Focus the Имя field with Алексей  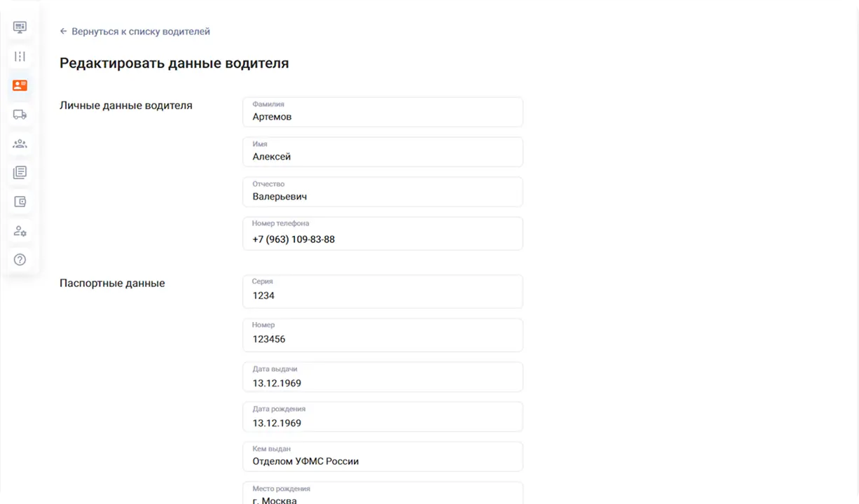pyautogui.click(x=383, y=152)
